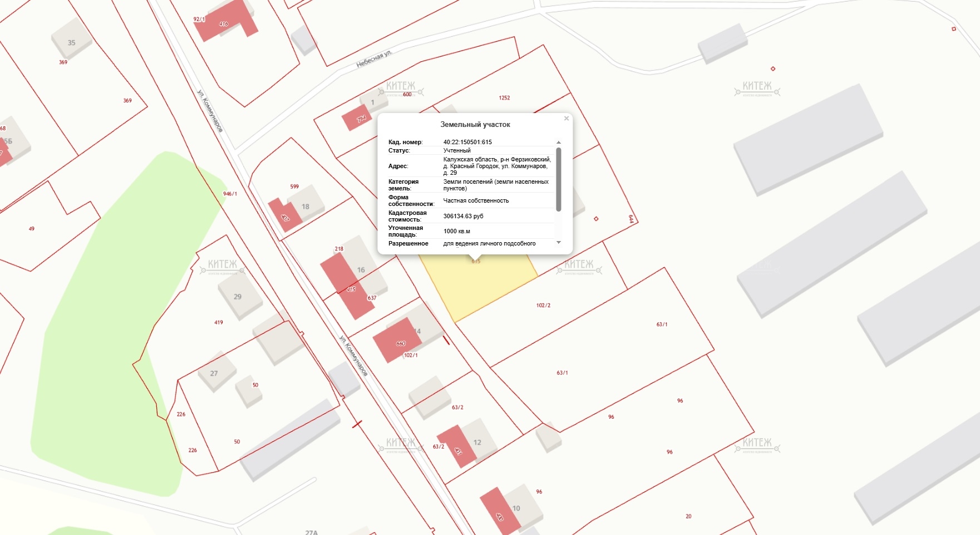
Task: Click the popup's vertical scrollbar thumb
Action: pyautogui.click(x=559, y=178)
